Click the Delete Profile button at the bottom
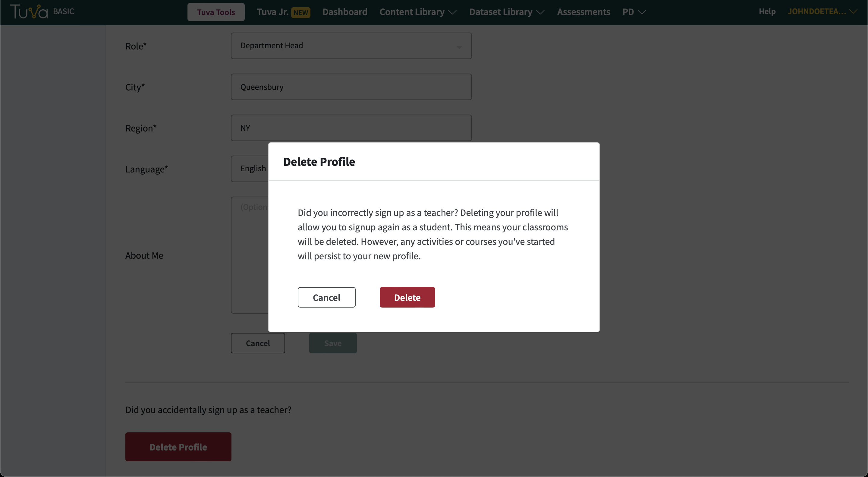Image resolution: width=868 pixels, height=477 pixels. (178, 447)
